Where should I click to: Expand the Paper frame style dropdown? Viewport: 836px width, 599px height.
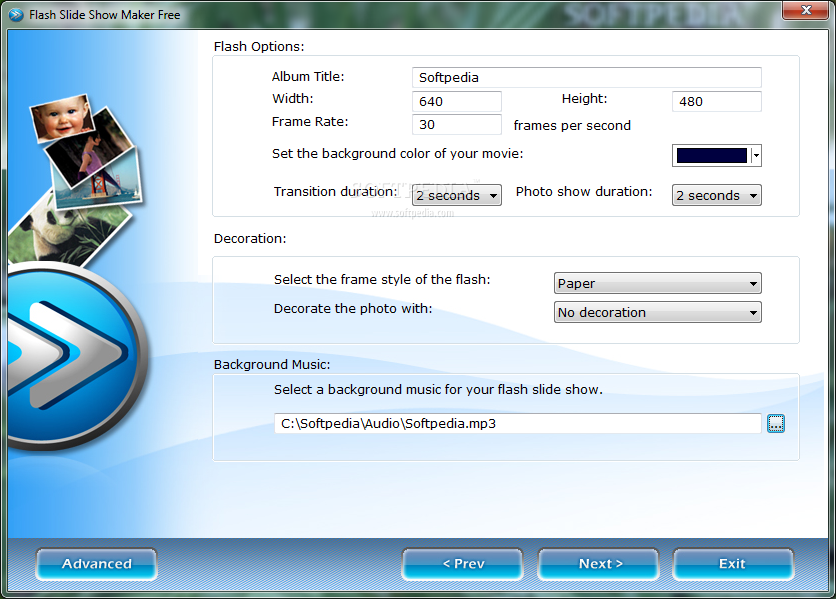click(657, 283)
